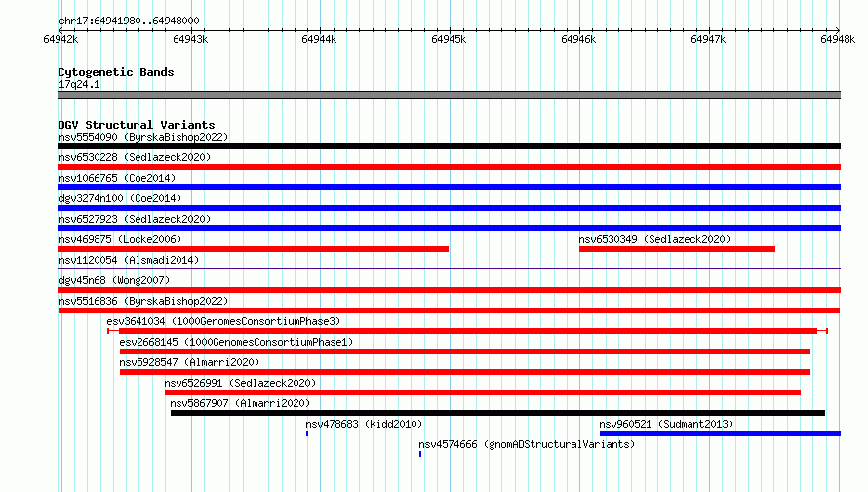Viewport: 868px width, 492px height.
Task: Select the red bar of nsv5928547
Action: tap(465, 372)
